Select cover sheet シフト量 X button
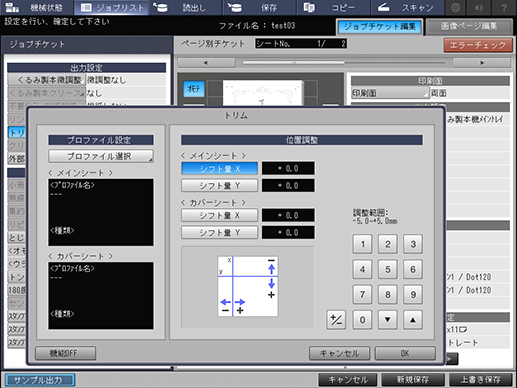 (219, 215)
